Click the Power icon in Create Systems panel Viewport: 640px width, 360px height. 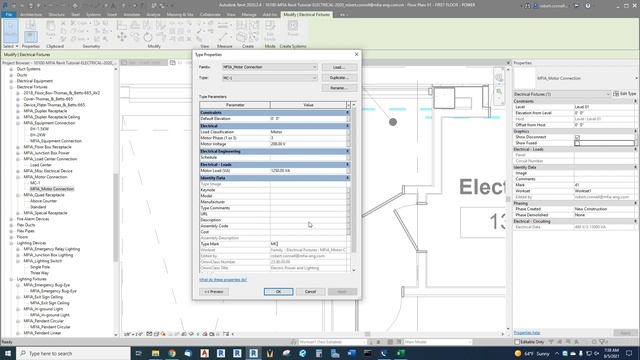point(293,29)
